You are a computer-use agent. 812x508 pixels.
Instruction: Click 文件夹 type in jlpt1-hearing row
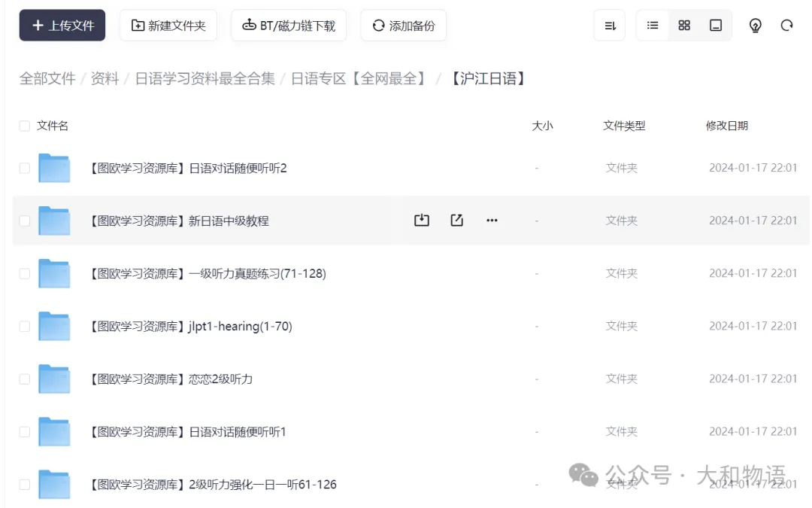pos(622,326)
